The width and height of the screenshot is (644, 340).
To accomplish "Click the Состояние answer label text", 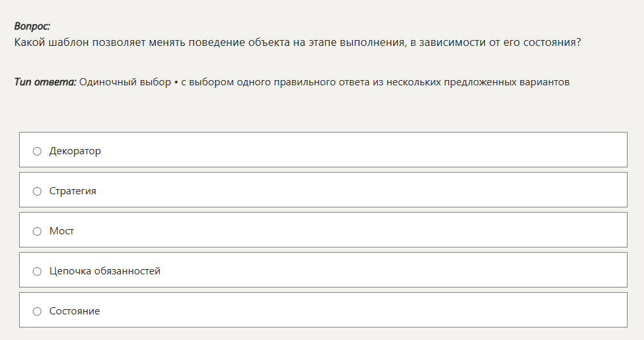I will tap(74, 311).
